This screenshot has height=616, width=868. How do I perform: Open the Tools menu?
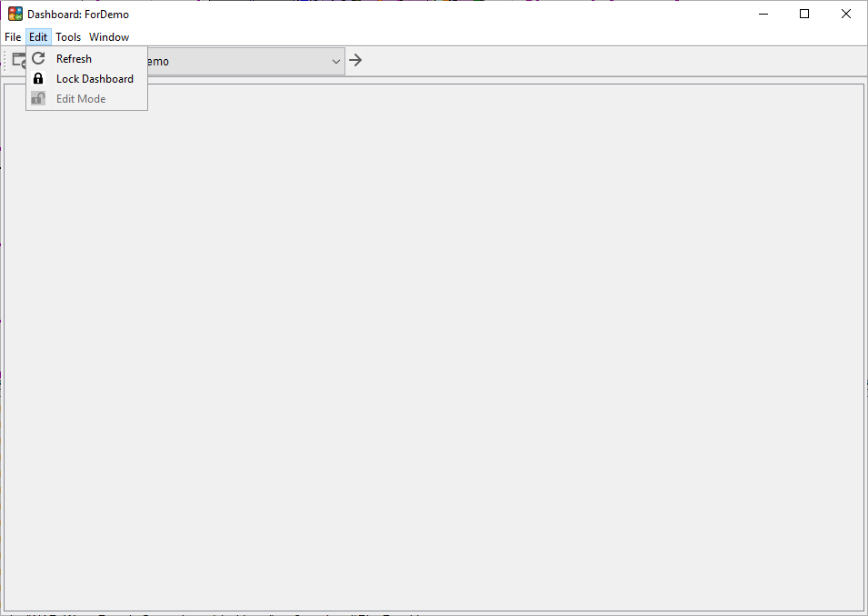point(68,37)
